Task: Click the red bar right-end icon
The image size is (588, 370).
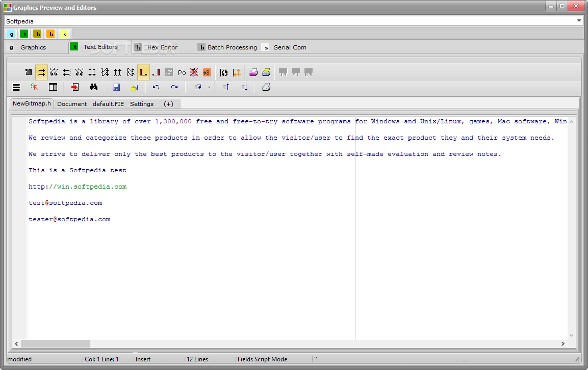Action: point(157,72)
